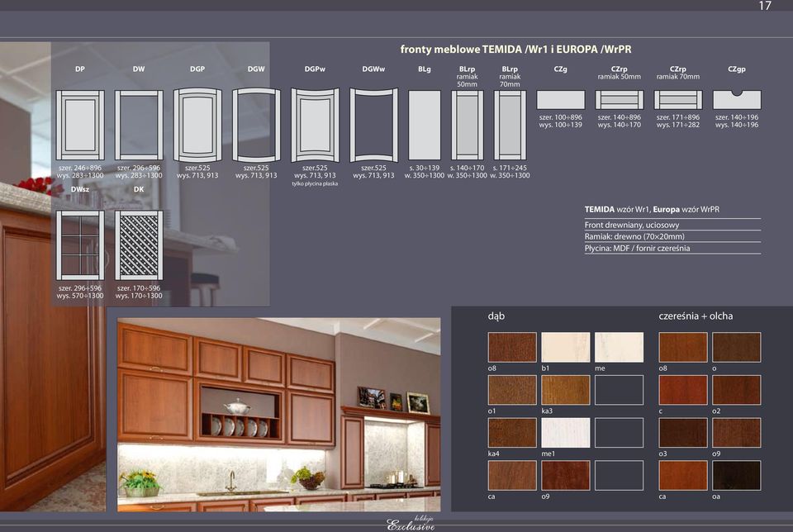Click the DGWw concave glazed front diagram
The image size is (793, 532).
tap(373, 125)
